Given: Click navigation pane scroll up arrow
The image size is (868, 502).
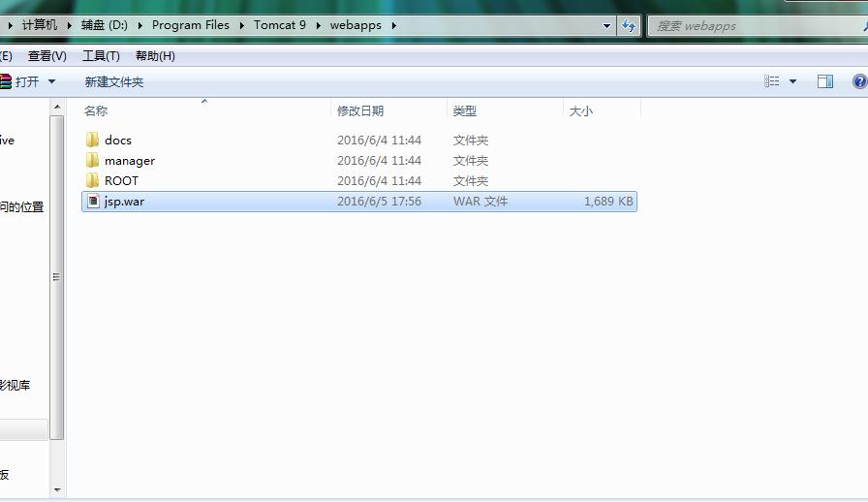Looking at the screenshot, I should tap(57, 107).
